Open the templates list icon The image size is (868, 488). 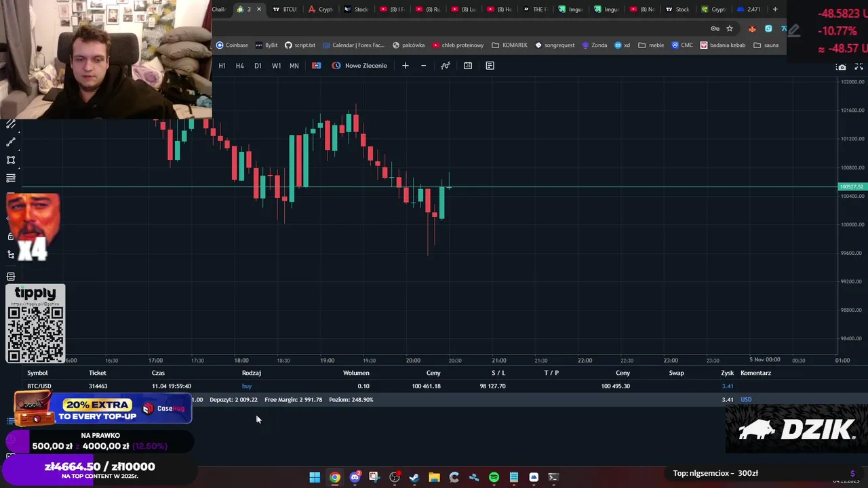pos(490,66)
